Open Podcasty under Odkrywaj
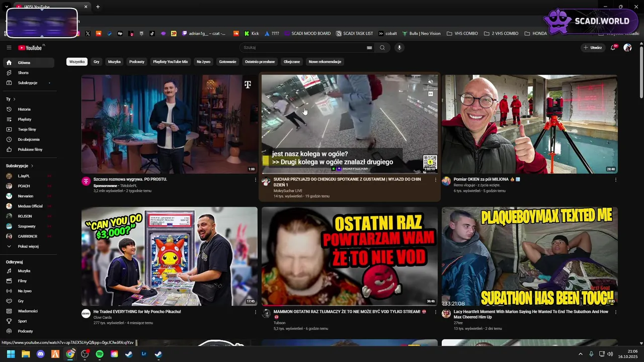 pyautogui.click(x=28, y=331)
